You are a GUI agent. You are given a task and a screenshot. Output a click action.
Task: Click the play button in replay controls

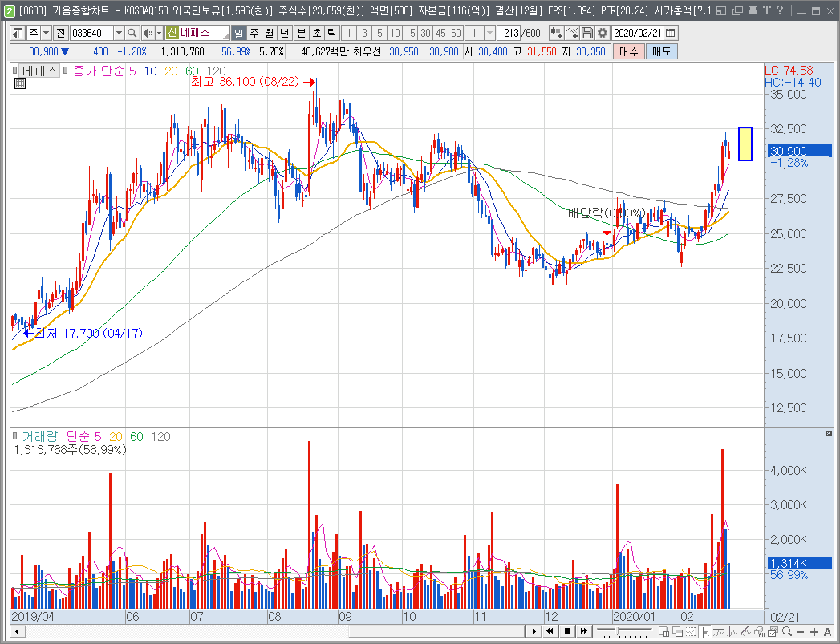533,631
